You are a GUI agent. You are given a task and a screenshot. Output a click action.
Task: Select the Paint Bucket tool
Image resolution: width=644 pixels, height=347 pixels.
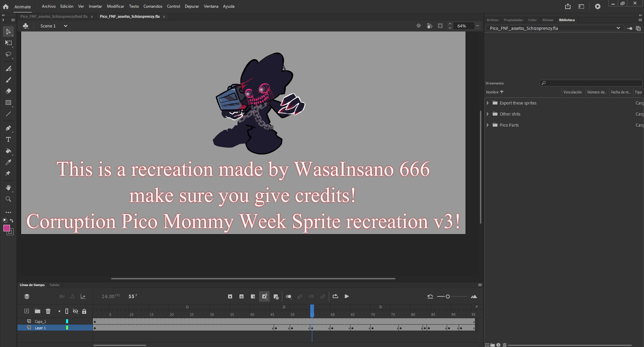8,151
